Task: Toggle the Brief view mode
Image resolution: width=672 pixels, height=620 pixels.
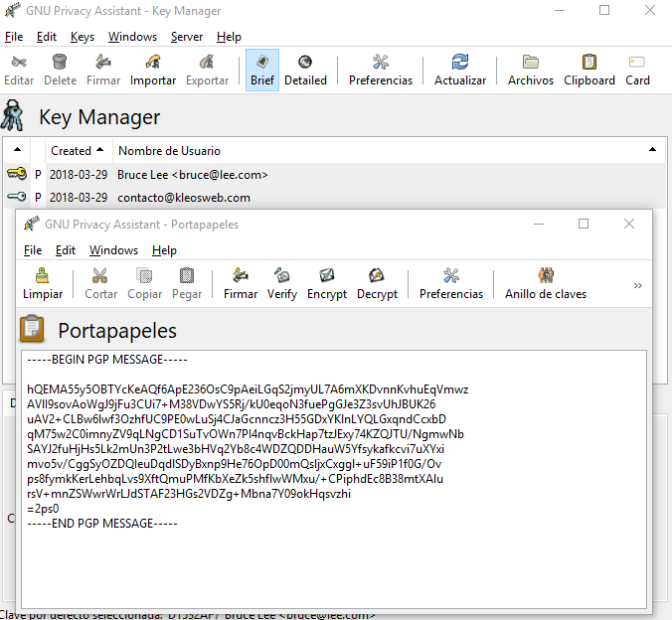Action: (262, 70)
